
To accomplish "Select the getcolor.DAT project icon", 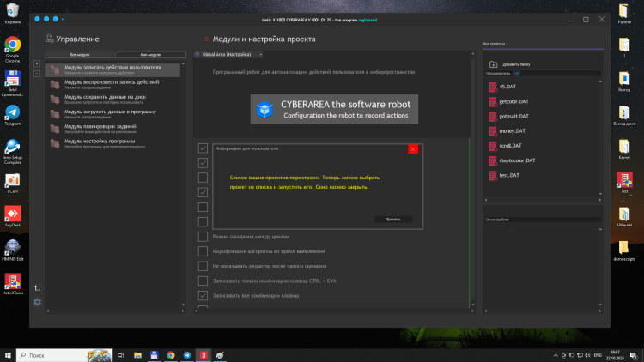I will point(492,102).
